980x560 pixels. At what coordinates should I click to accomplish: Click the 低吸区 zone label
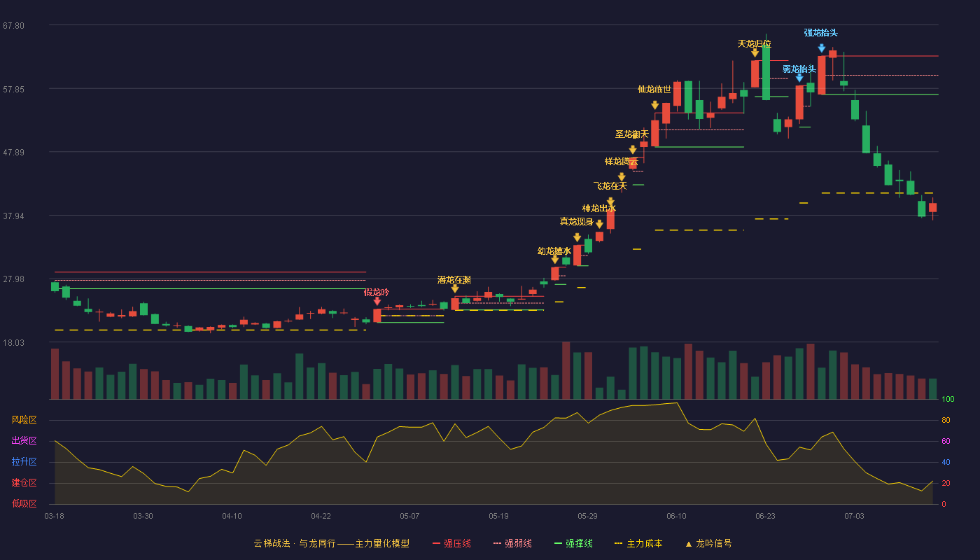pyautogui.click(x=24, y=504)
